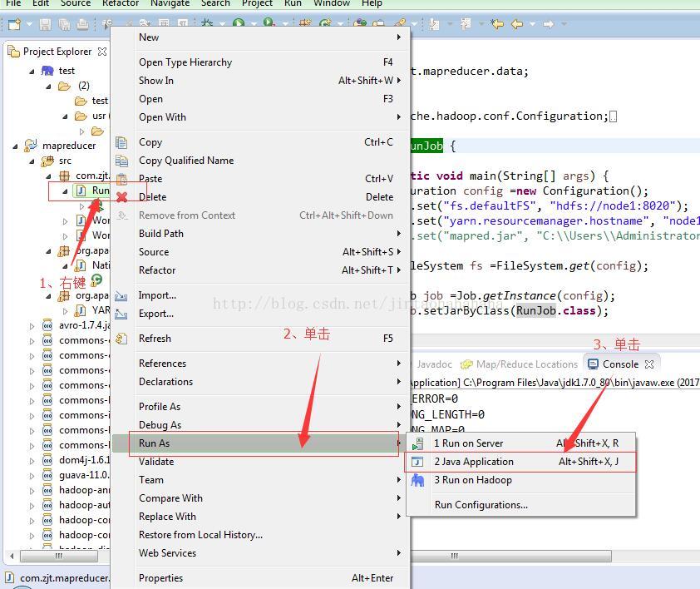Screen dimensions: 700x589
Task: Choose Open Type Hierarchy
Action: coord(260,62)
